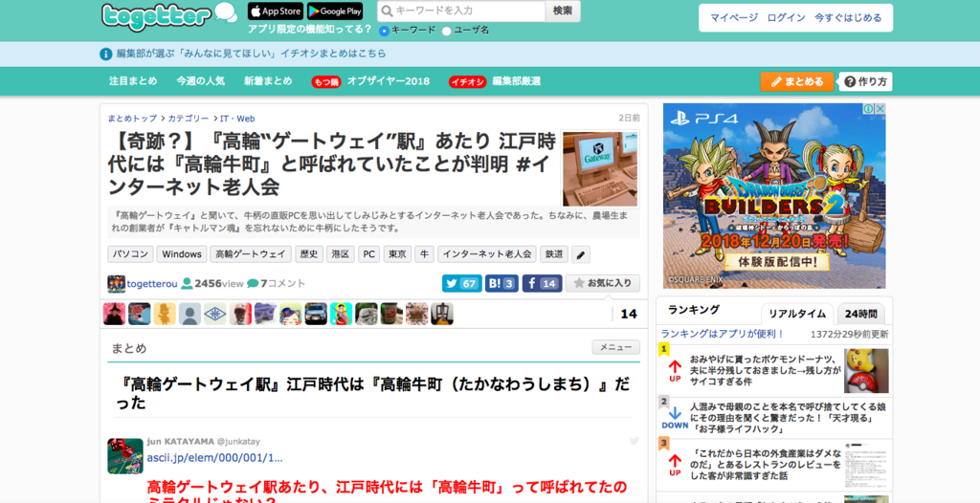Open 新着まとめ in navigation bar
980x503 pixels.
coord(268,81)
